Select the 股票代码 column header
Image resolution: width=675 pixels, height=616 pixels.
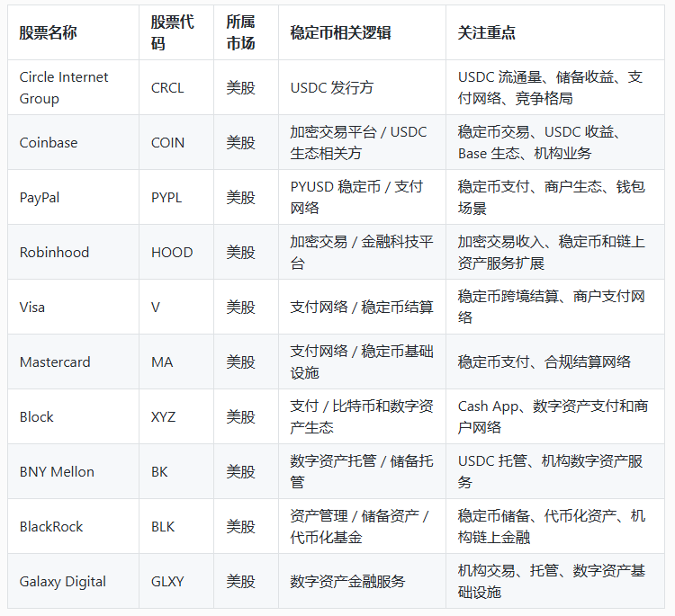click(x=176, y=32)
